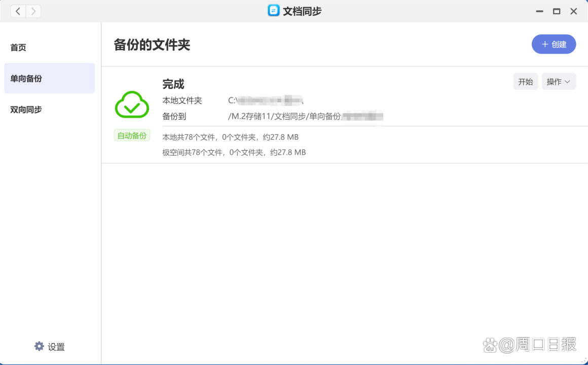Click the green cloud checkmark status icon
Screen dimensions: 588x365
(x=132, y=105)
